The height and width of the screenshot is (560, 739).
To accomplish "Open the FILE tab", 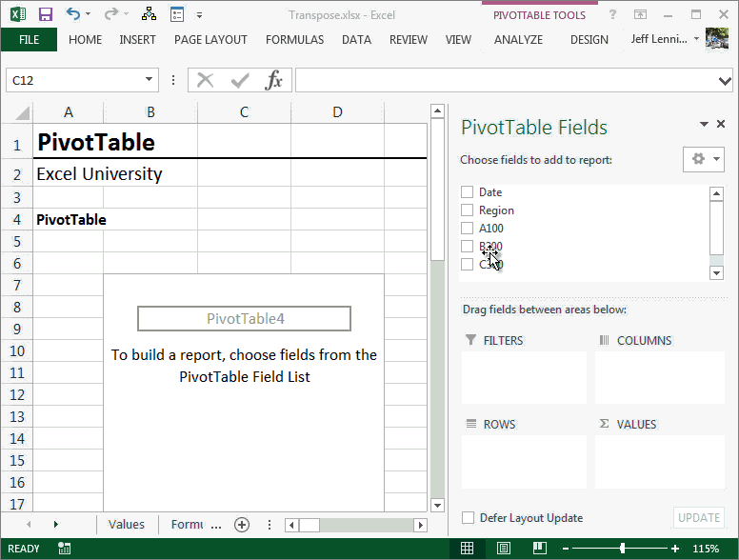I will (29, 40).
